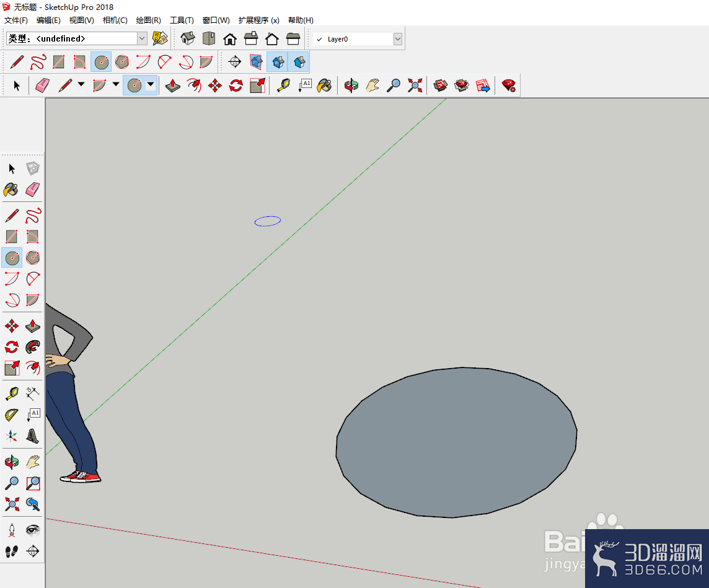Screen dimensions: 709x588
Task: Select Tape Measure in the Getting Started toolbar
Action: (283, 85)
